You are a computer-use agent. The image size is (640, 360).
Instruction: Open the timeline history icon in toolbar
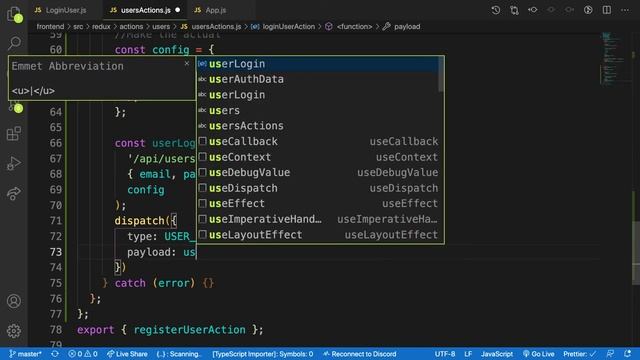point(496,10)
